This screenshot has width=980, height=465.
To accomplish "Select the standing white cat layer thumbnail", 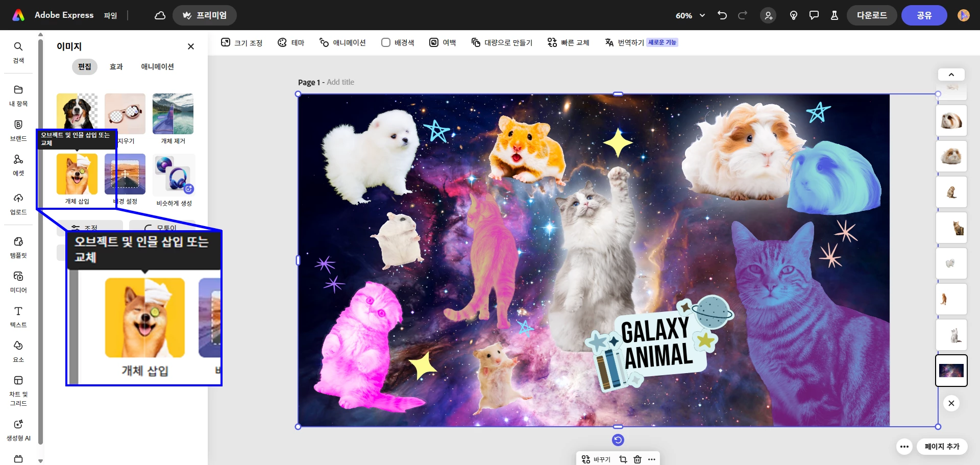I will 951,335.
